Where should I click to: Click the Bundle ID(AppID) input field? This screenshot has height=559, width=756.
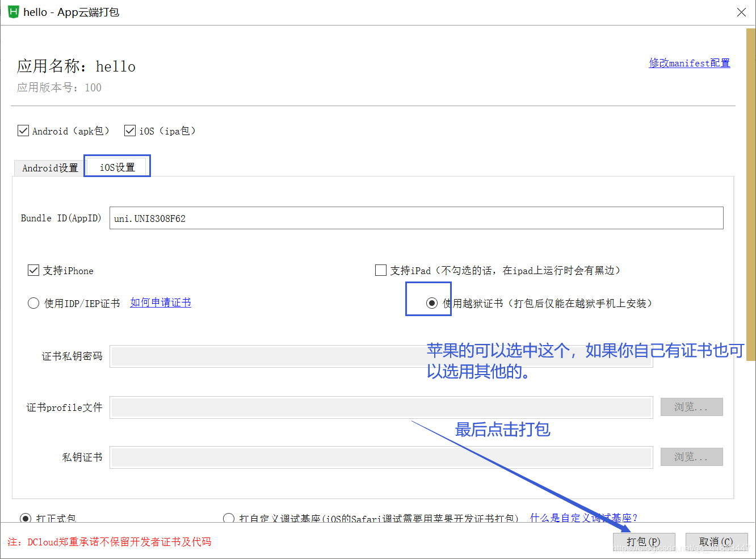pyautogui.click(x=416, y=218)
